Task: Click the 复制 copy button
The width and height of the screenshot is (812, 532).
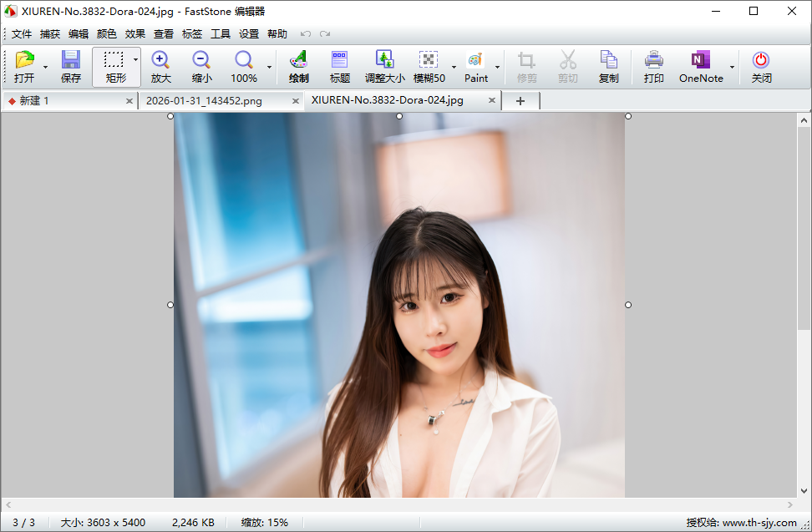Action: click(609, 67)
